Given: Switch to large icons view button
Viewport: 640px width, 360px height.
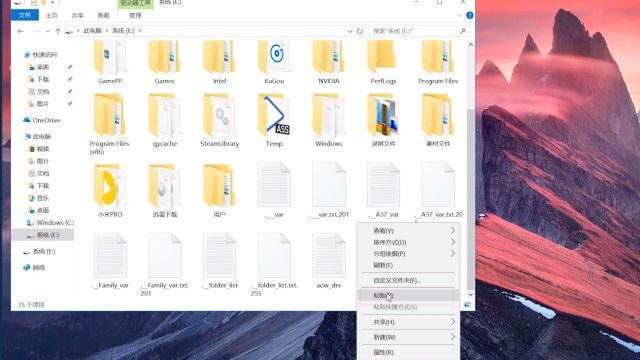Looking at the screenshot, I should [x=467, y=305].
